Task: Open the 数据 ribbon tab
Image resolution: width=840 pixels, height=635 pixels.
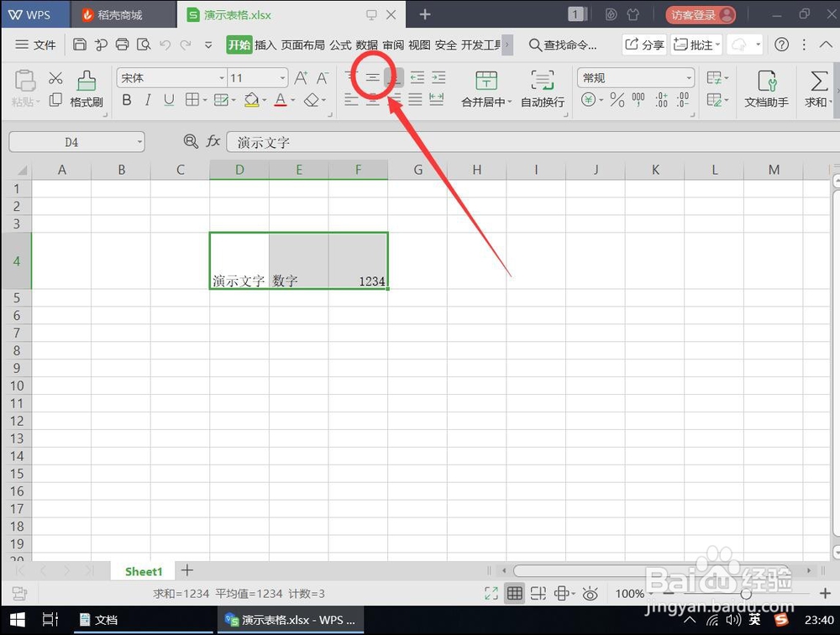Action: pos(370,45)
